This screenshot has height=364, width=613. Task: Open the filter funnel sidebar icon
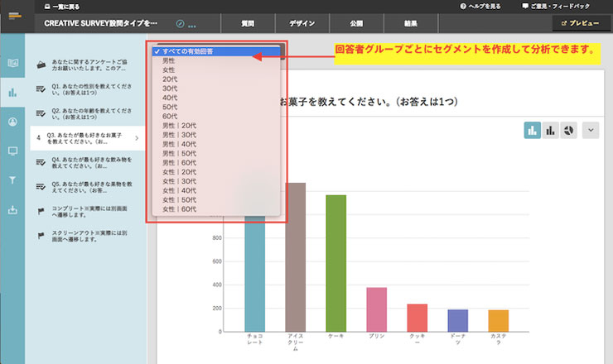pos(12,180)
